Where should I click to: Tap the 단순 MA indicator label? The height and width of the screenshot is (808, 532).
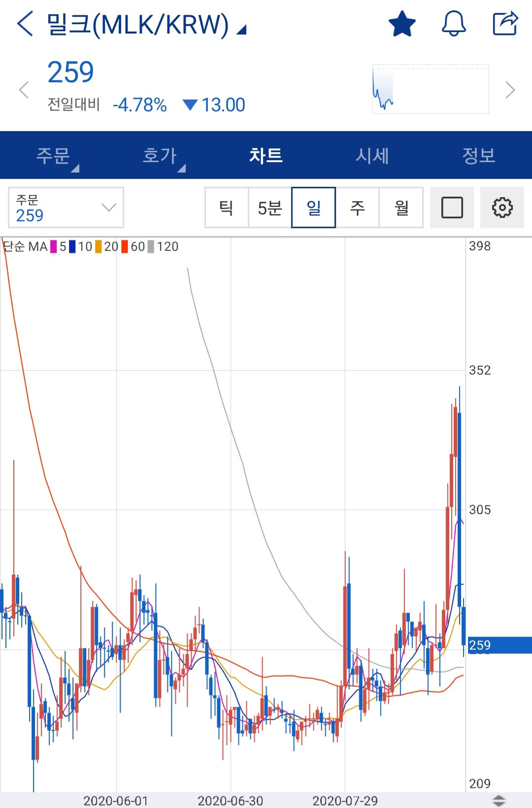(x=25, y=246)
